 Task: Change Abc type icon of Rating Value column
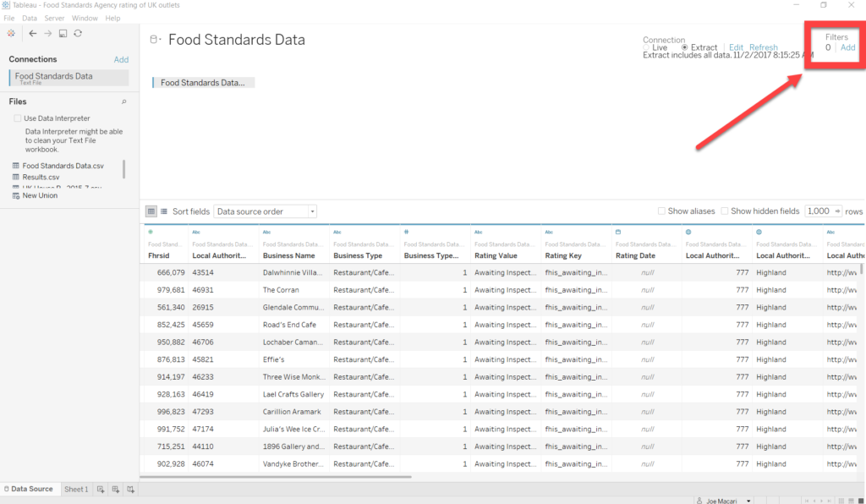[x=479, y=232]
